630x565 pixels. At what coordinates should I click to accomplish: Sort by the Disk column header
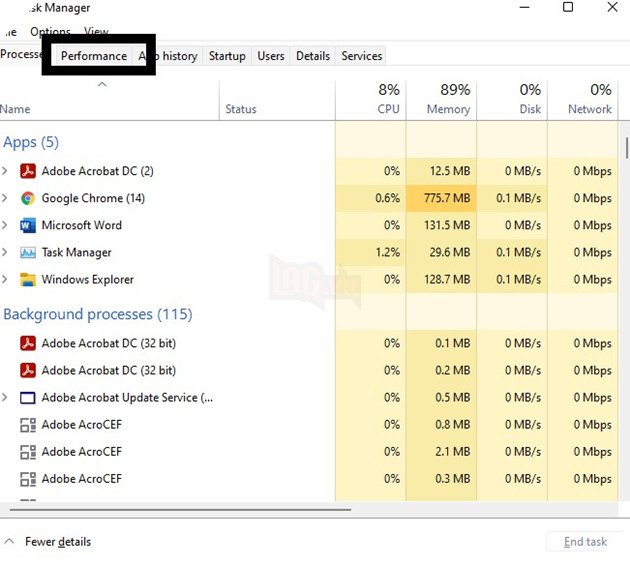pos(512,100)
